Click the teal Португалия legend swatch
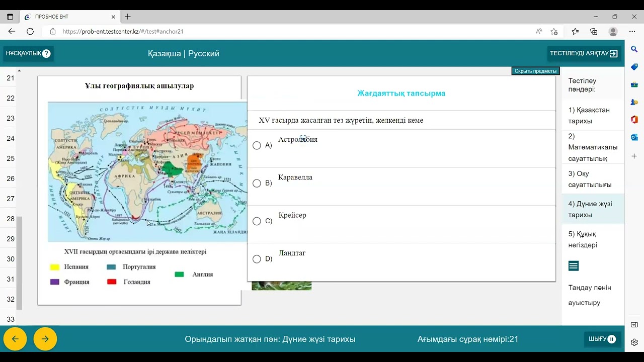644x362 pixels. (112, 267)
